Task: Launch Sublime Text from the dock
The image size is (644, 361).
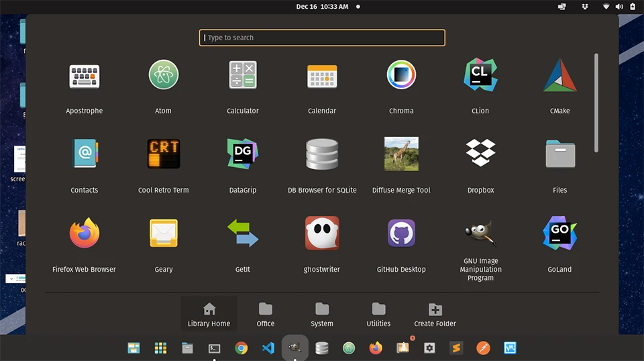Action: (456, 348)
